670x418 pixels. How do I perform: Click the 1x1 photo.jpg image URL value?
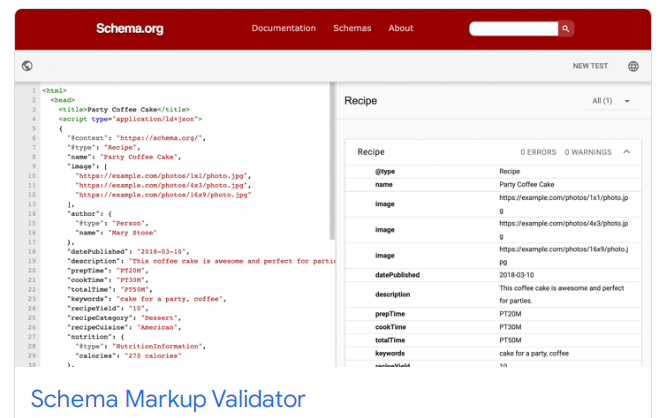(x=563, y=204)
